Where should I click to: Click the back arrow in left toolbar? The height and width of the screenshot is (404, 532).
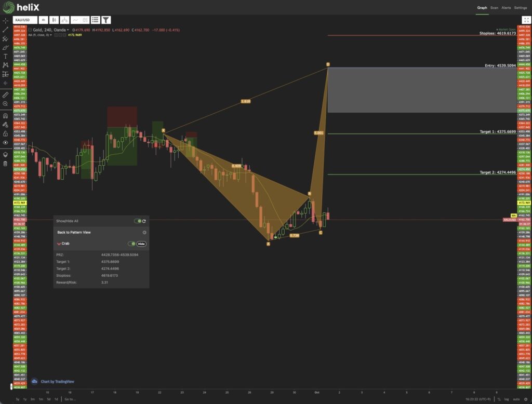5,83
